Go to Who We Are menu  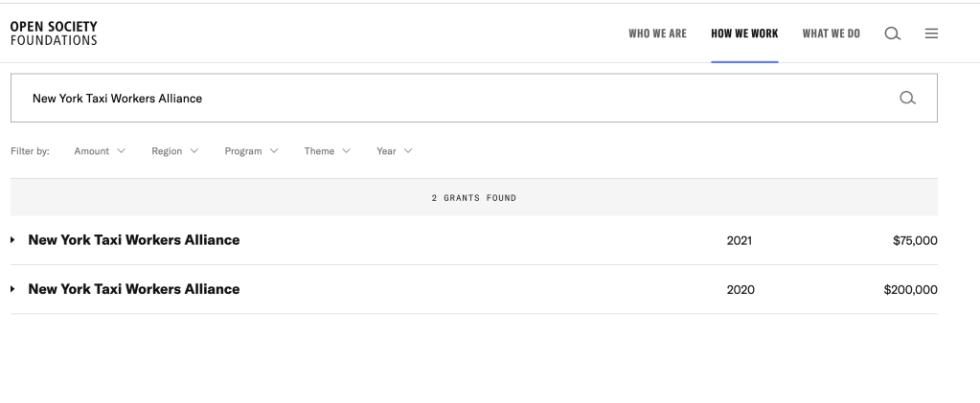click(657, 34)
